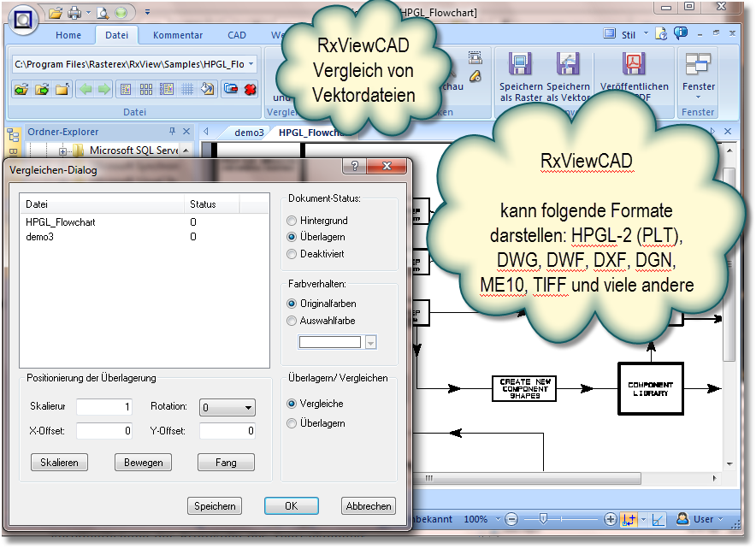Viewport: 756px width, 549px height.
Task: Click the green forward arrow icon
Action: click(103, 89)
